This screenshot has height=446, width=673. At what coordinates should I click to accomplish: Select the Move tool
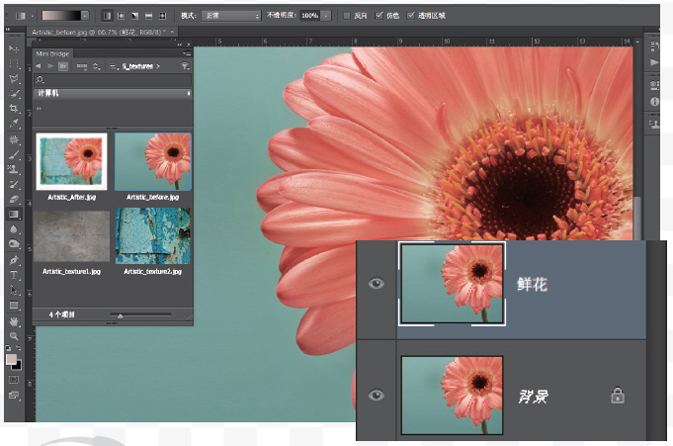click(14, 49)
